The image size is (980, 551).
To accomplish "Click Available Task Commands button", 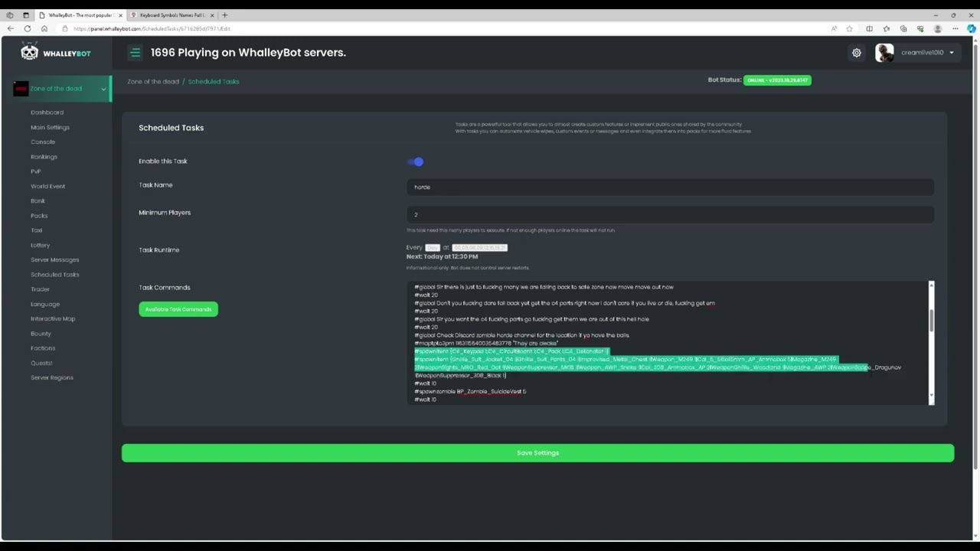I will pyautogui.click(x=178, y=309).
